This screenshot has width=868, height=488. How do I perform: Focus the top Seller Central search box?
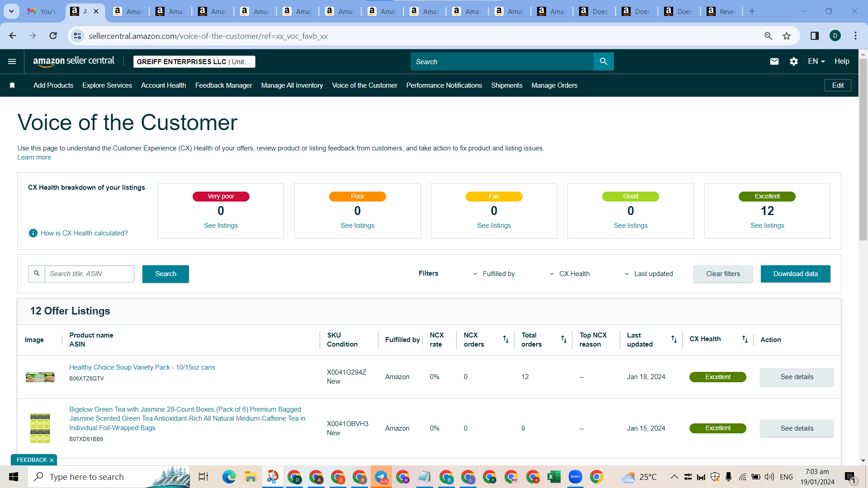(502, 61)
